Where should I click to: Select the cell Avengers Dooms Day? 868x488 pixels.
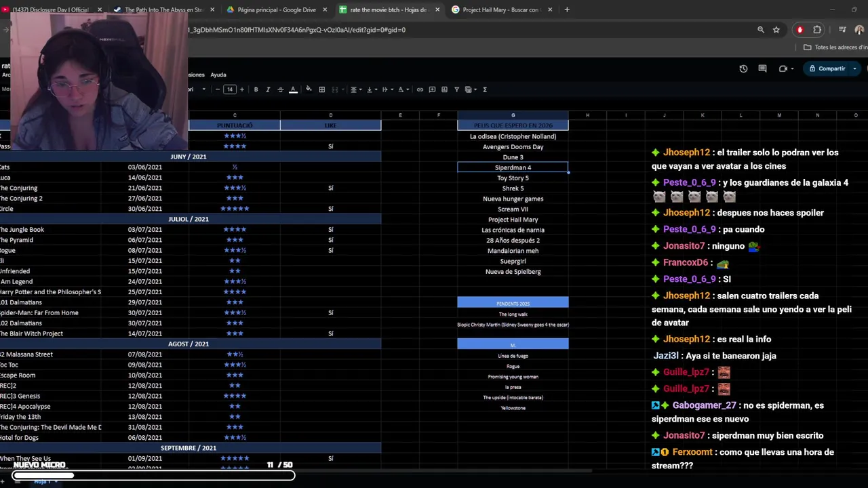click(x=513, y=146)
